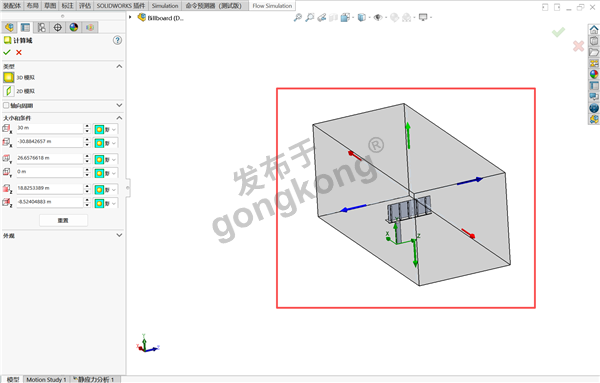This screenshot has width=600, height=383.
Task: Open the DimXpert crosshair tab icon
Action: pyautogui.click(x=57, y=27)
